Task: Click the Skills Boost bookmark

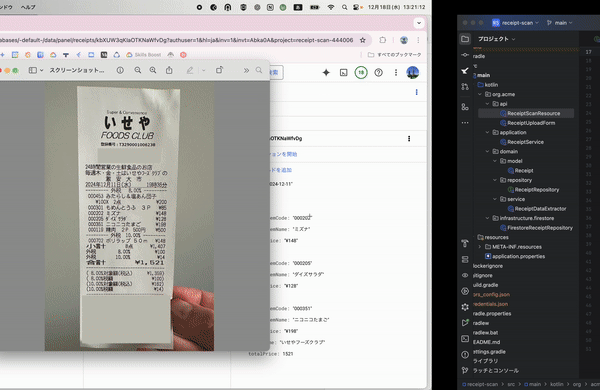Action: coord(143,55)
